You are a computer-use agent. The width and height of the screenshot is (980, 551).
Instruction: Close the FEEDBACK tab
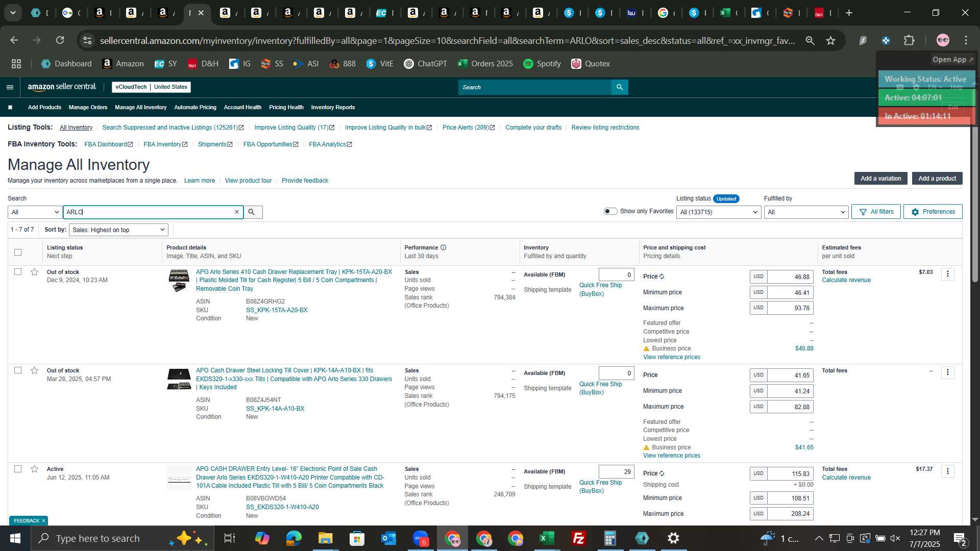[x=43, y=521]
